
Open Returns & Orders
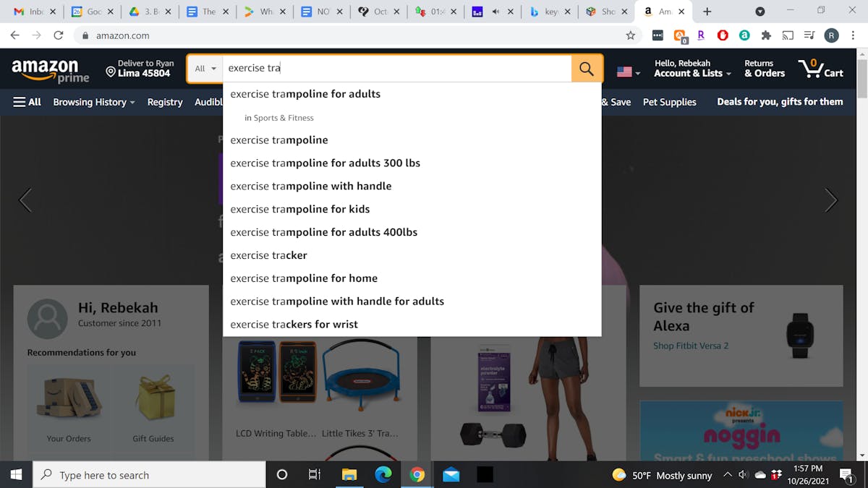click(765, 69)
